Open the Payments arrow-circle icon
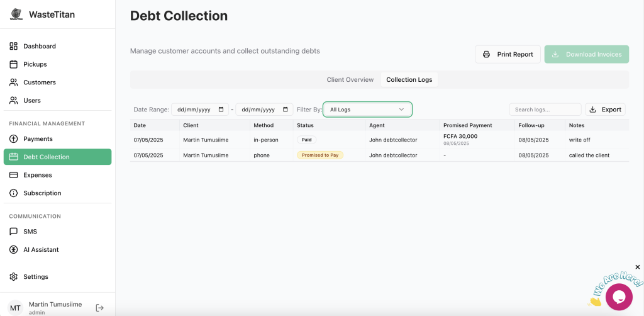The width and height of the screenshot is (644, 316). (x=14, y=139)
